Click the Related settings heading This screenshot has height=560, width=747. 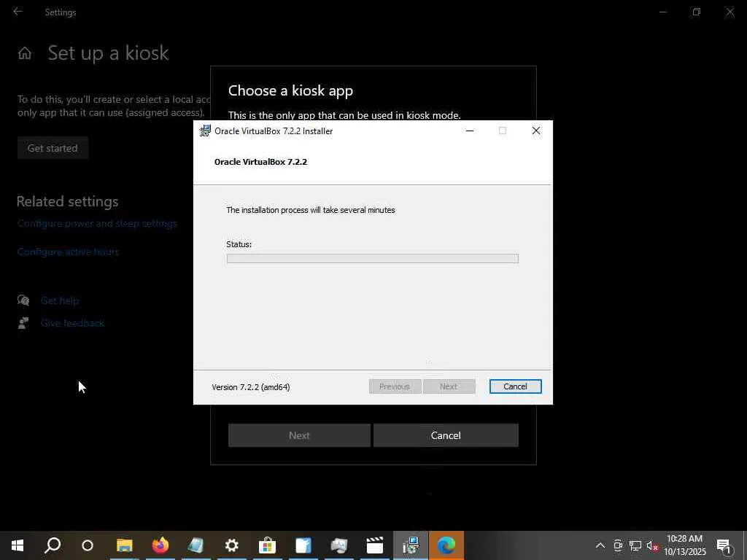(x=67, y=201)
